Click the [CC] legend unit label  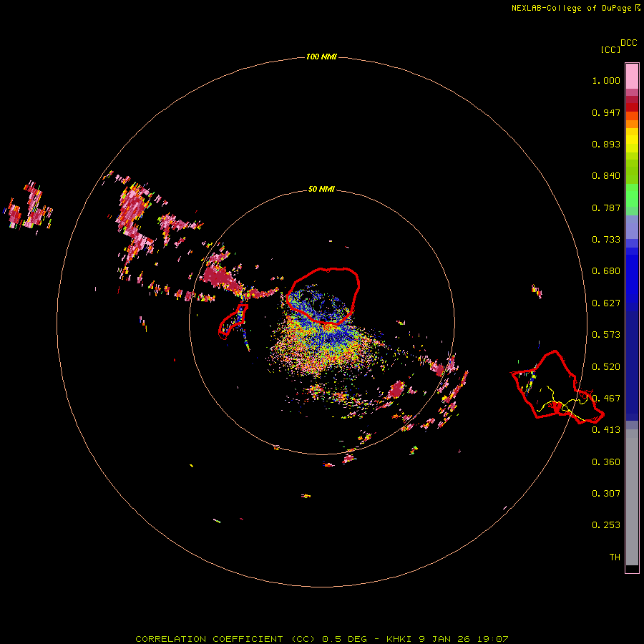(610, 49)
